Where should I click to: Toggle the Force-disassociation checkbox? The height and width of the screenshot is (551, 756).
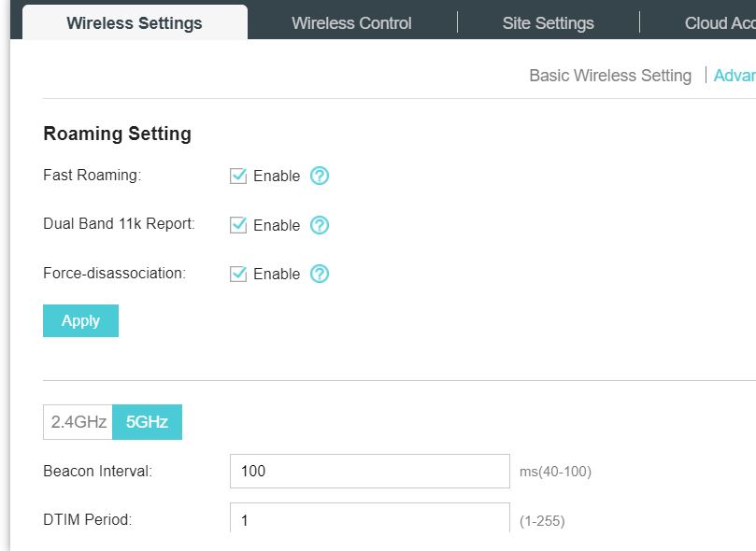pyautogui.click(x=238, y=274)
